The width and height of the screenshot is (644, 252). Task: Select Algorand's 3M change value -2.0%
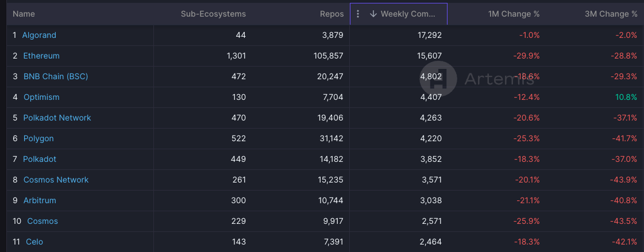tap(626, 35)
